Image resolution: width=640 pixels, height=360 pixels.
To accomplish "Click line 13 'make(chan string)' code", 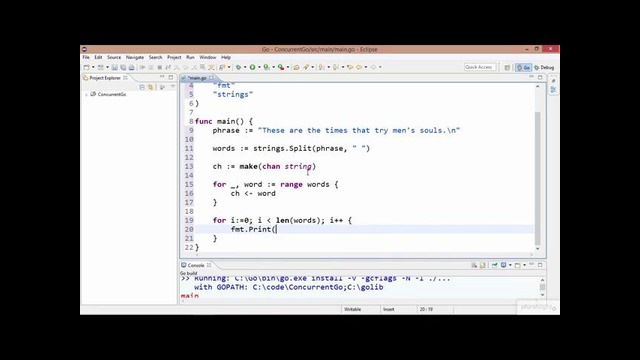I will [278, 166].
